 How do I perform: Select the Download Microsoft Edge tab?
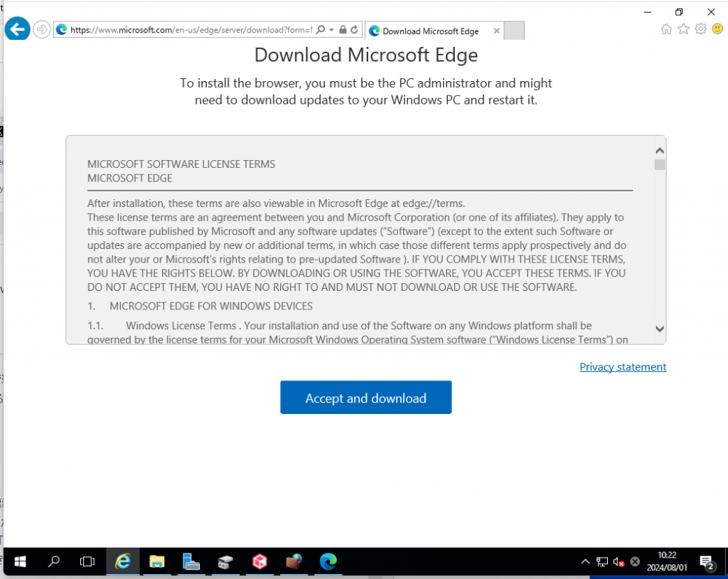click(430, 31)
